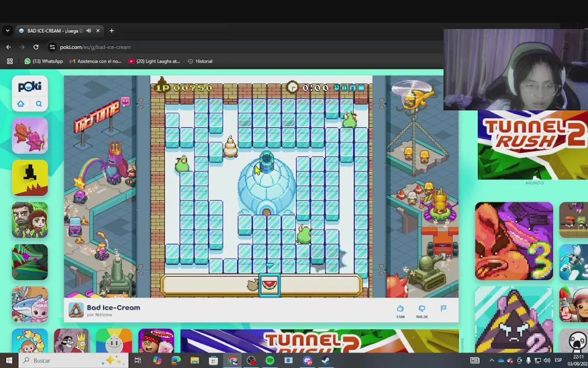Open Steam from the taskbar
This screenshot has height=368, width=588.
pos(326,360)
